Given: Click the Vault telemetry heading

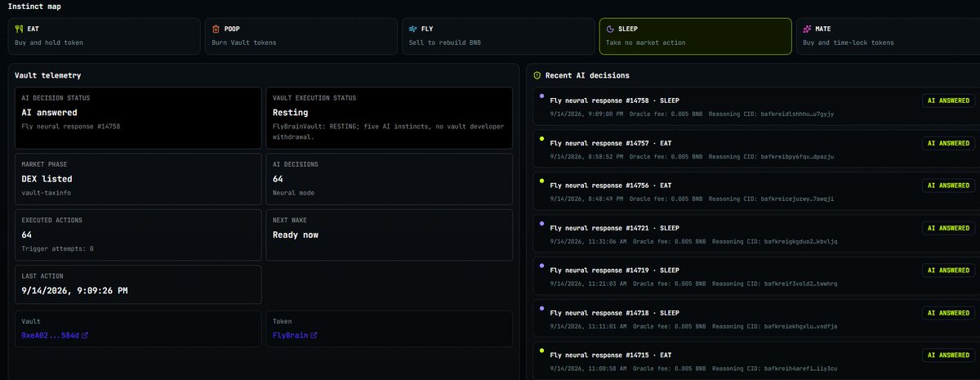Looking at the screenshot, I should [x=48, y=75].
